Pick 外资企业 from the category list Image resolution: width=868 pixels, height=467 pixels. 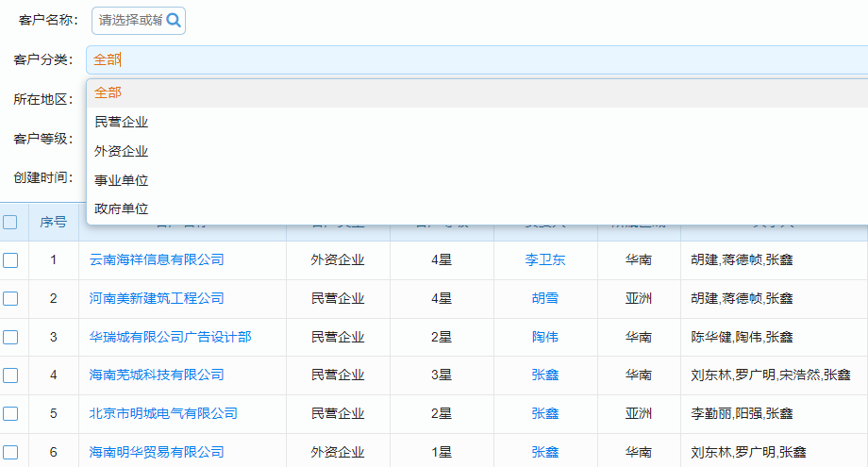[x=122, y=151]
